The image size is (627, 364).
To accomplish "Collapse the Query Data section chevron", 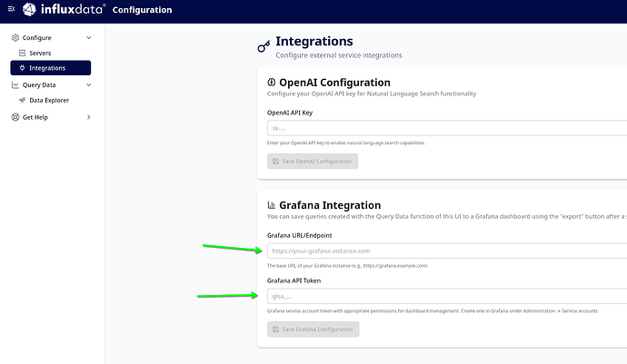I will click(88, 85).
